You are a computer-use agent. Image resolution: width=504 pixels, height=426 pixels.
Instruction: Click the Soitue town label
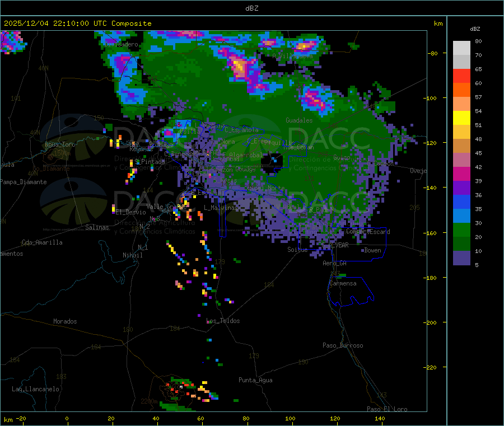click(297, 250)
